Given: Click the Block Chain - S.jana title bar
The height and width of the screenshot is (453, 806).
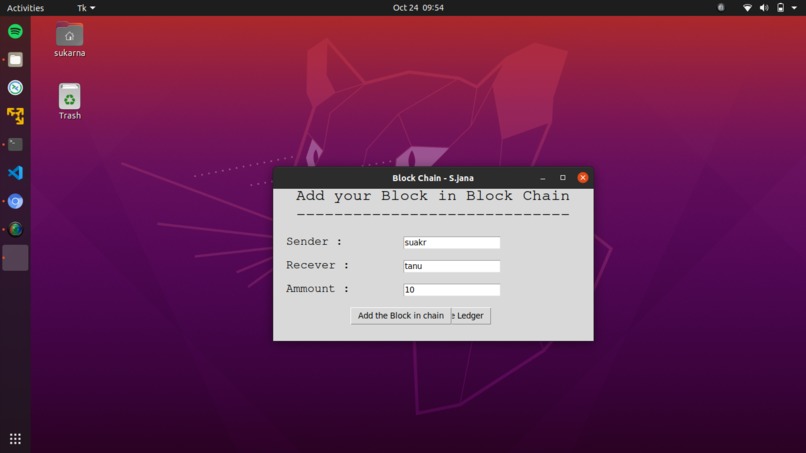Looking at the screenshot, I should [x=433, y=178].
